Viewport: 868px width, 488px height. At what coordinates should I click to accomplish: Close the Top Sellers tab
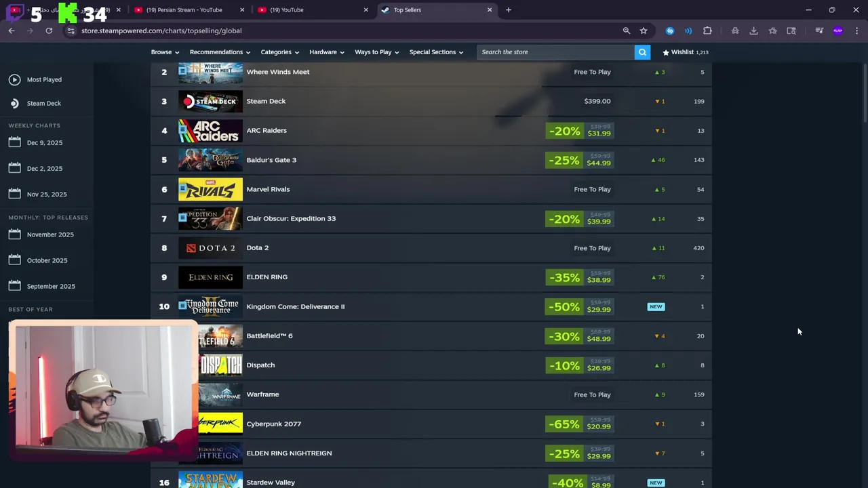pos(490,10)
